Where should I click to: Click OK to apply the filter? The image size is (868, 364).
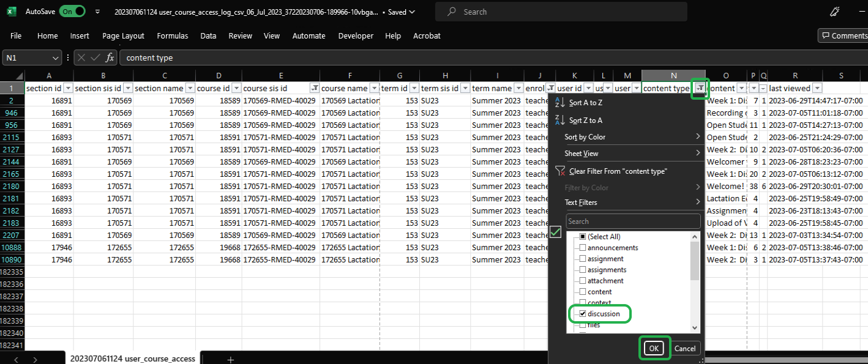point(654,348)
